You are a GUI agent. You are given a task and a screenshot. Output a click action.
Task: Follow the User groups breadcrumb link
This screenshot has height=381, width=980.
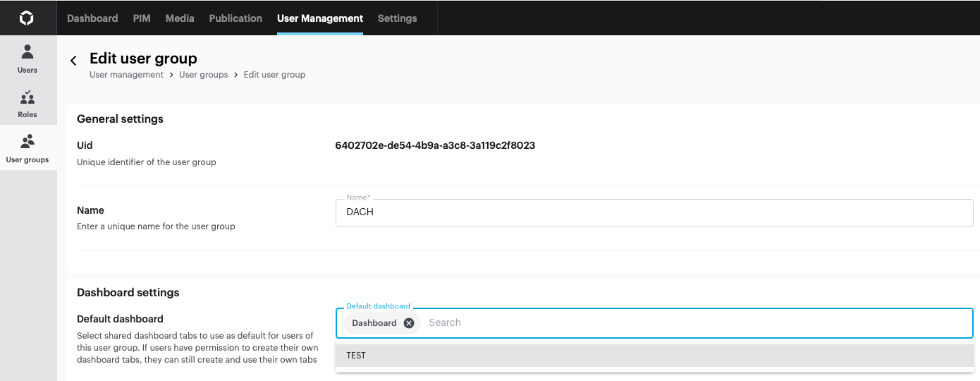pos(204,74)
